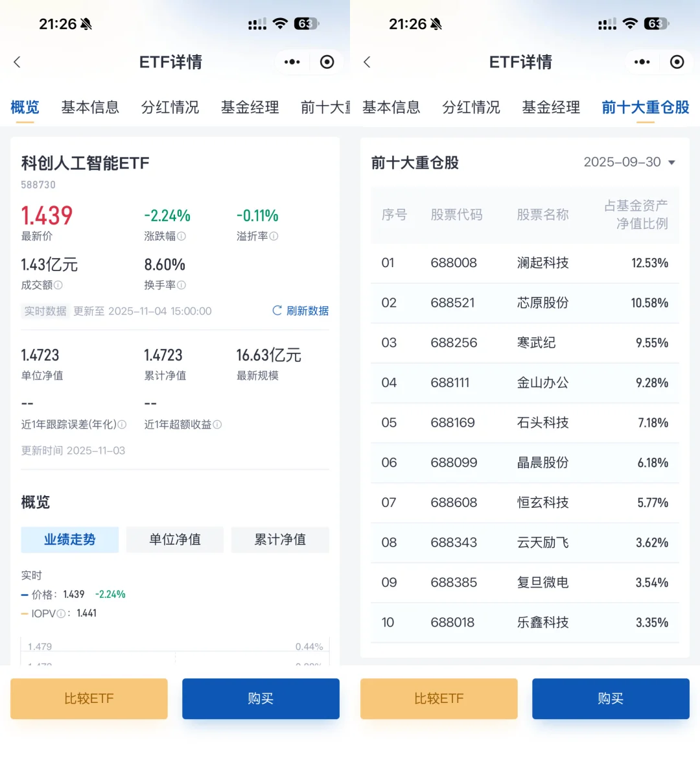700x760 pixels.
Task: Select the 前十大重仓股 tab on right screen
Action: click(646, 107)
